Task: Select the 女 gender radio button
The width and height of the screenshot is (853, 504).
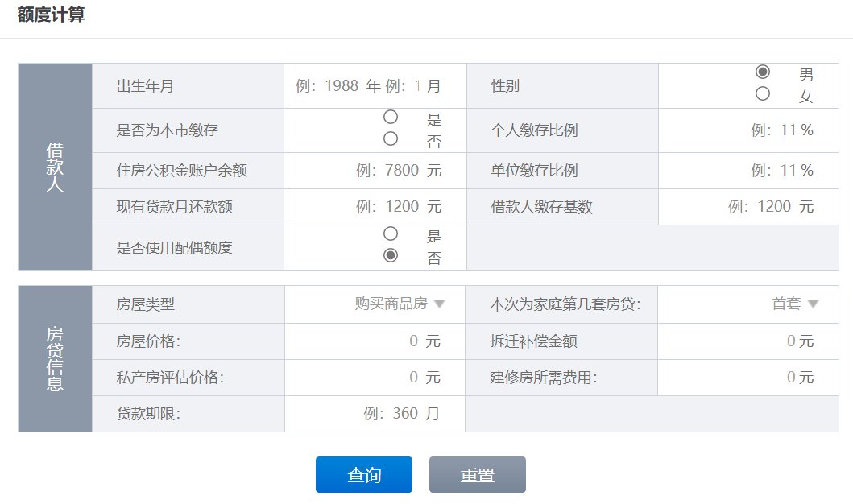Action: coord(762,94)
